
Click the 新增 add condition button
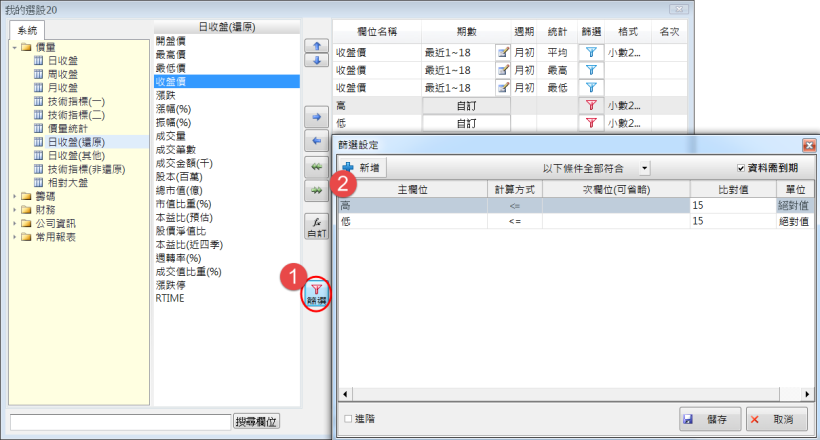361,169
